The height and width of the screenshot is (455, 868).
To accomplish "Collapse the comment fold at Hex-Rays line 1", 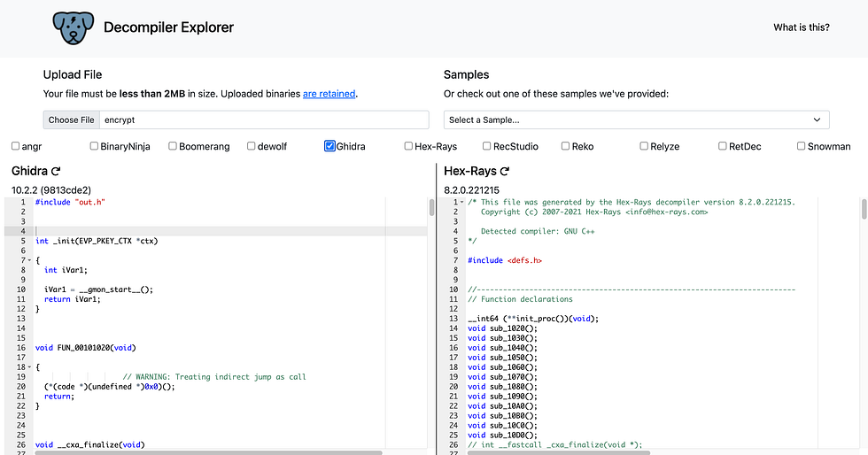I will coord(461,202).
